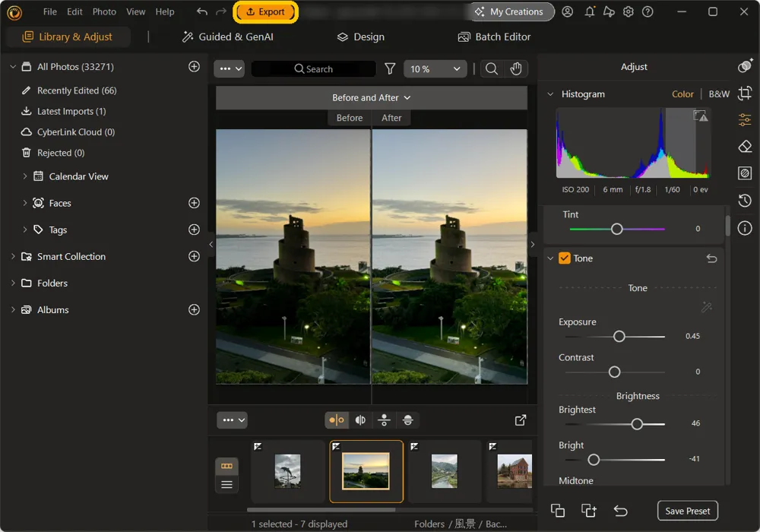
Task: Click the Redo arrow in title bar
Action: coord(221,11)
